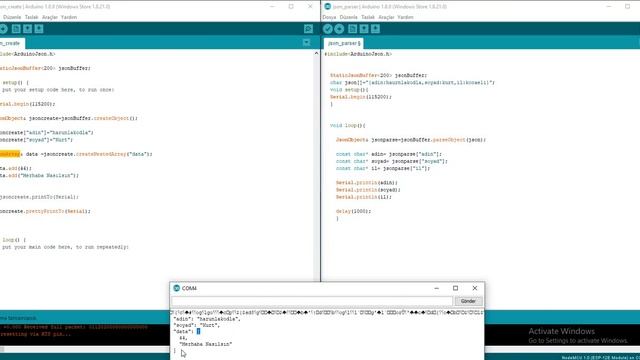Select the json_create sketch tab
Screen dimensions: 640x360
[x=11, y=43]
